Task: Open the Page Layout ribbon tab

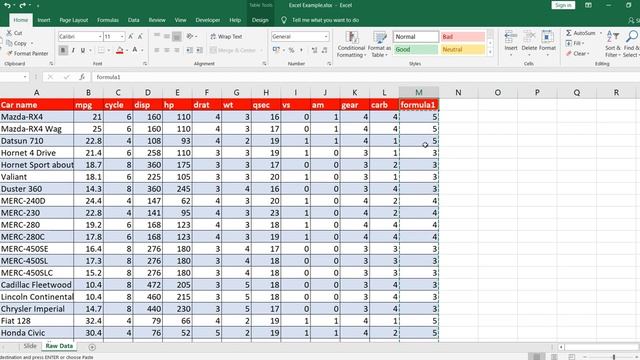Action: point(73,20)
